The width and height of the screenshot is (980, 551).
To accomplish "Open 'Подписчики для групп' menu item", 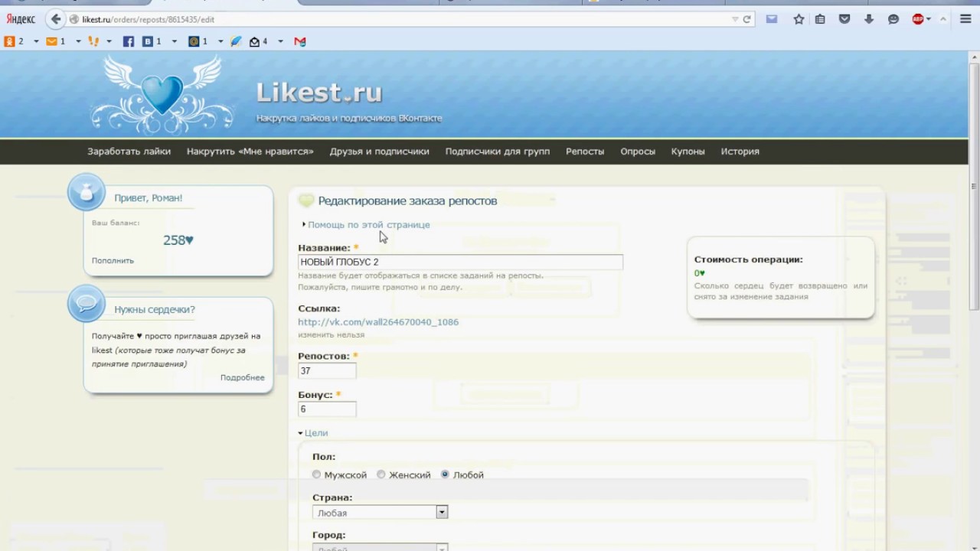I will (x=498, y=152).
